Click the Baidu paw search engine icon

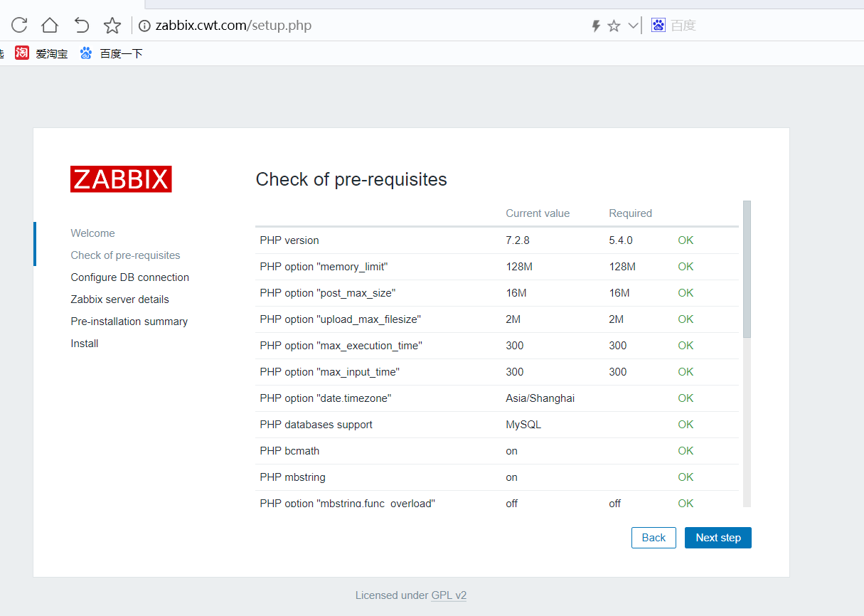click(x=658, y=26)
